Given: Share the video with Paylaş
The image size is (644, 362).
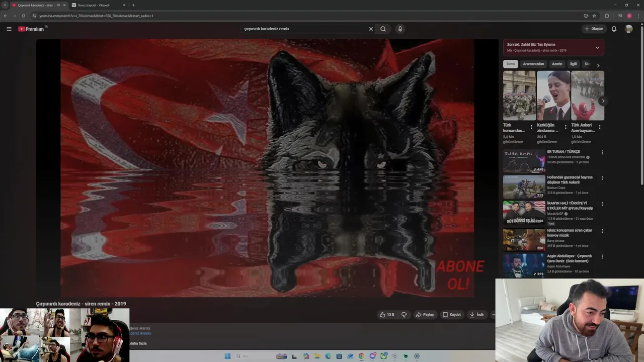Looking at the screenshot, I should [425, 315].
